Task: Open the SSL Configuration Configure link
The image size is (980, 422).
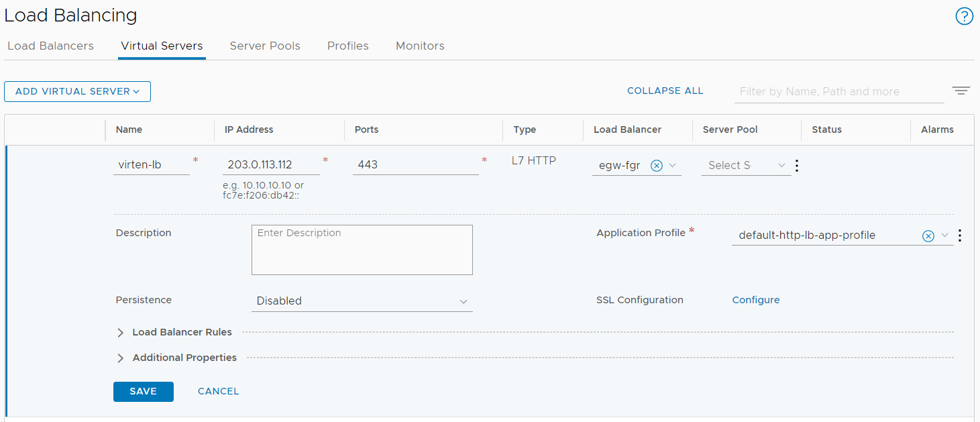Action: coord(756,300)
